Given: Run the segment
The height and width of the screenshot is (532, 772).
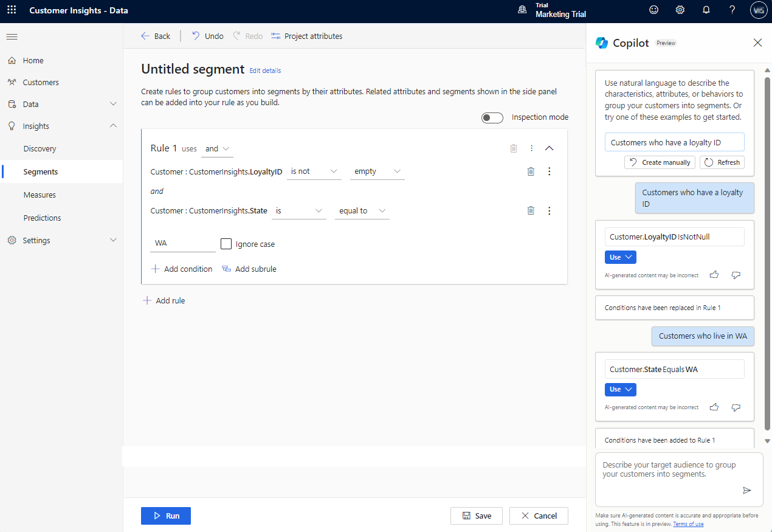Looking at the screenshot, I should [165, 515].
